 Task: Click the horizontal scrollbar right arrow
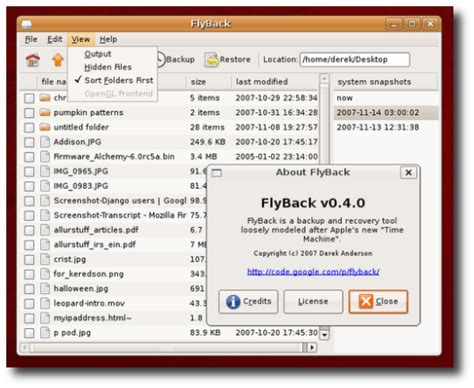pos(312,347)
